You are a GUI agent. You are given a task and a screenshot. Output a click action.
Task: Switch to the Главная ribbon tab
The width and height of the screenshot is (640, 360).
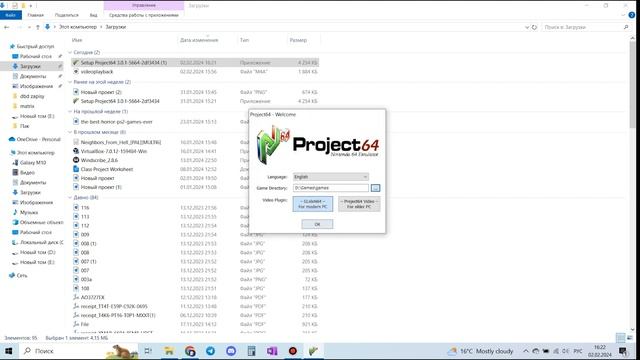coord(36,15)
